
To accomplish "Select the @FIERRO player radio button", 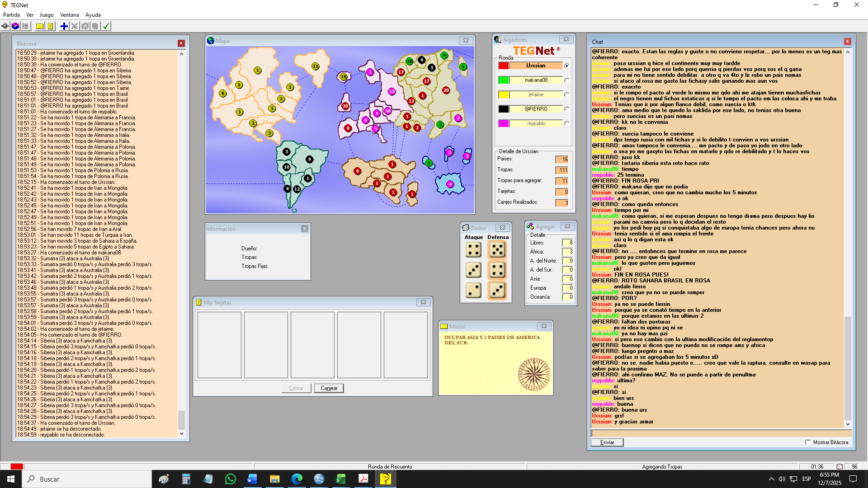I will (x=566, y=109).
